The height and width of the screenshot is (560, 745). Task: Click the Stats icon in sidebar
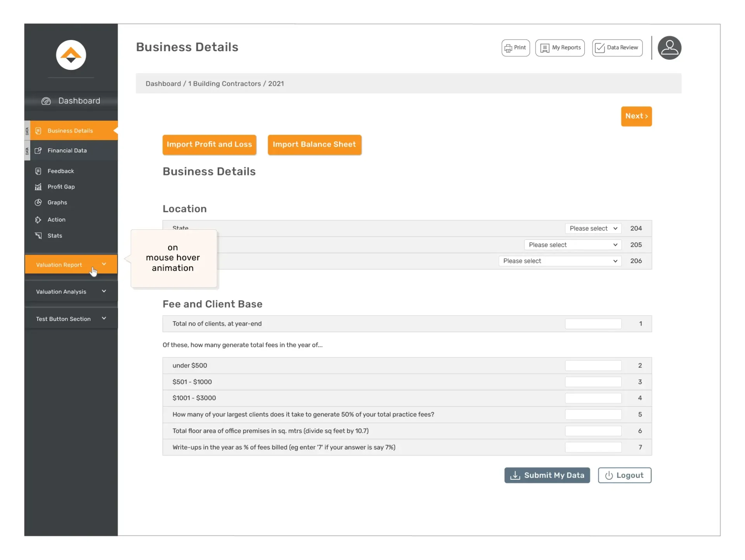[x=38, y=236]
